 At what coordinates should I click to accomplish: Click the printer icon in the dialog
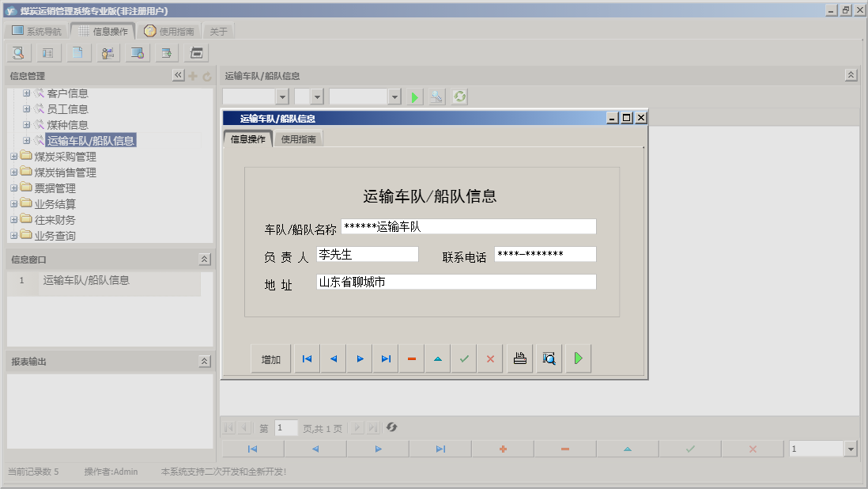tap(519, 358)
